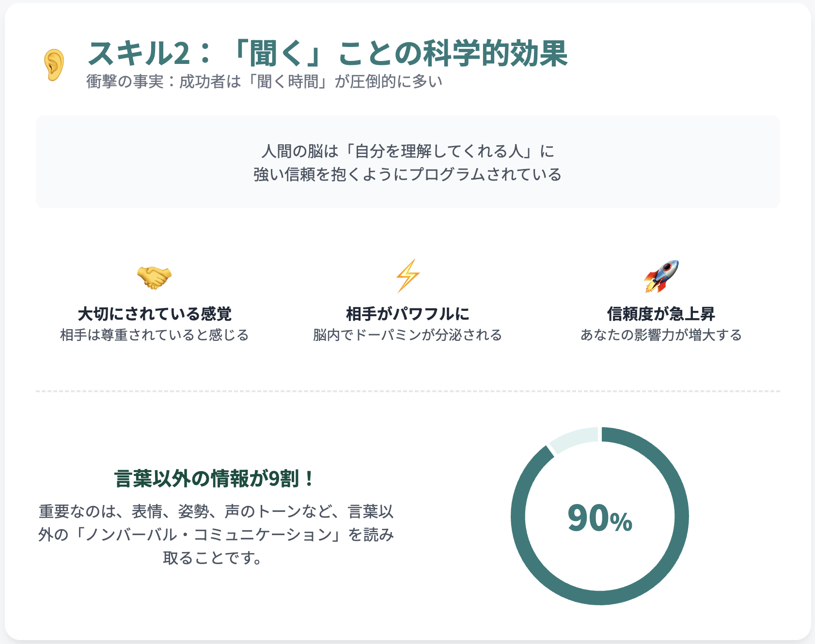815x644 pixels.
Task: Click the heading 大切にされている感覚
Action: tap(155, 314)
